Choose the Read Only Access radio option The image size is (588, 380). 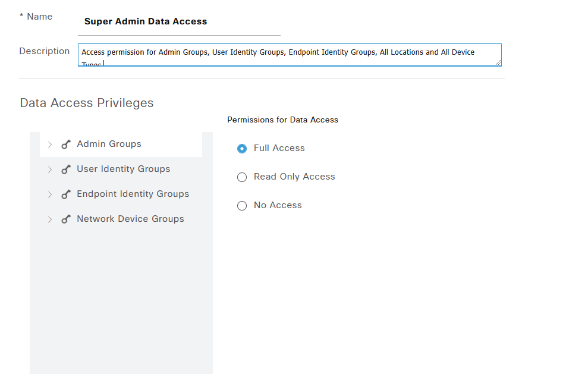click(x=242, y=177)
